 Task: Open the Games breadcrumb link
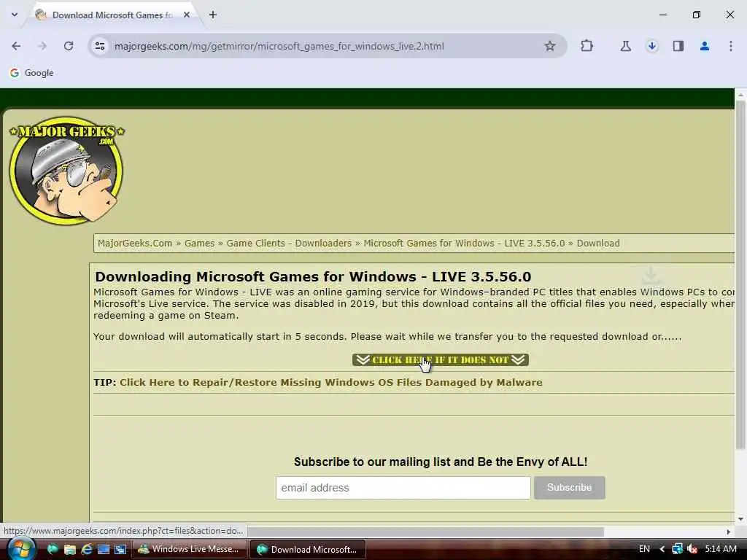[200, 244]
